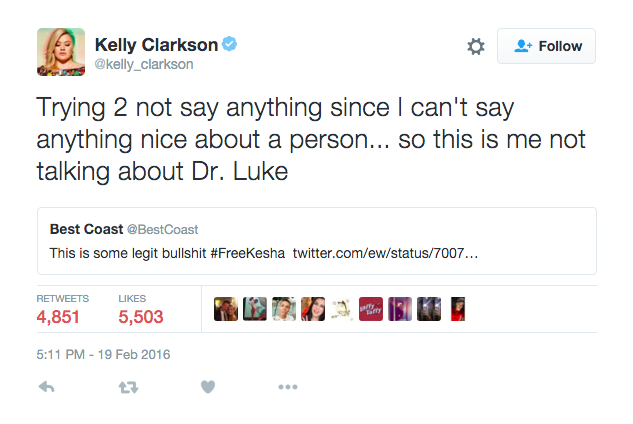
Task: Click the liker avatar in red on the far right
Action: tap(458, 309)
